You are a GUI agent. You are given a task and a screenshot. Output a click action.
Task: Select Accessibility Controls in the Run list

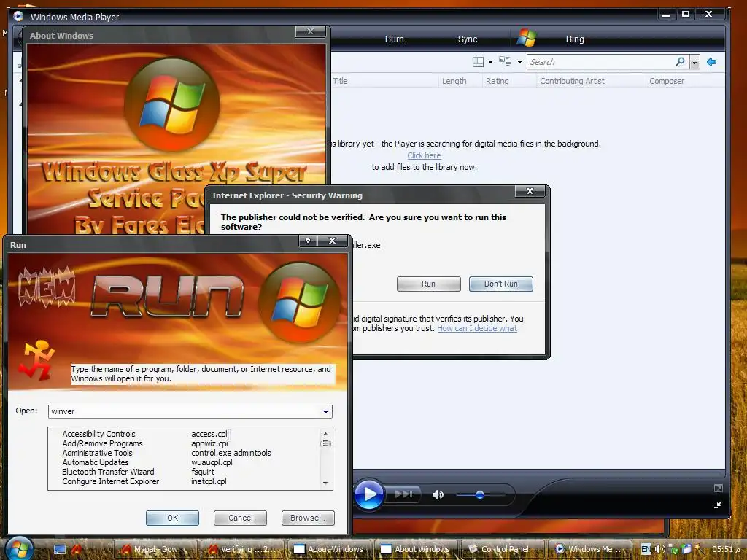tap(98, 434)
